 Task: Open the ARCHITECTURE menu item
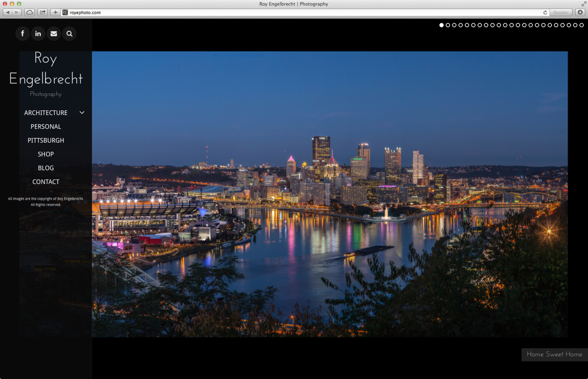[46, 113]
